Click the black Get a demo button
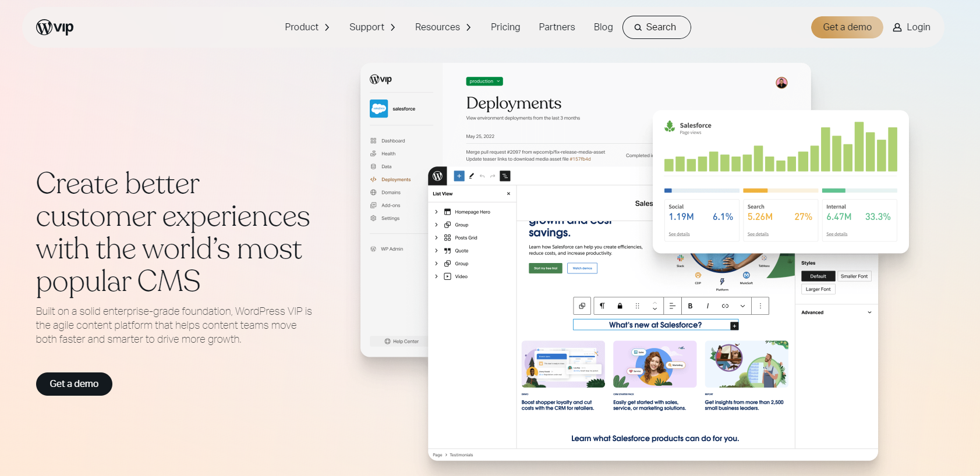This screenshot has width=980, height=476. tap(74, 384)
